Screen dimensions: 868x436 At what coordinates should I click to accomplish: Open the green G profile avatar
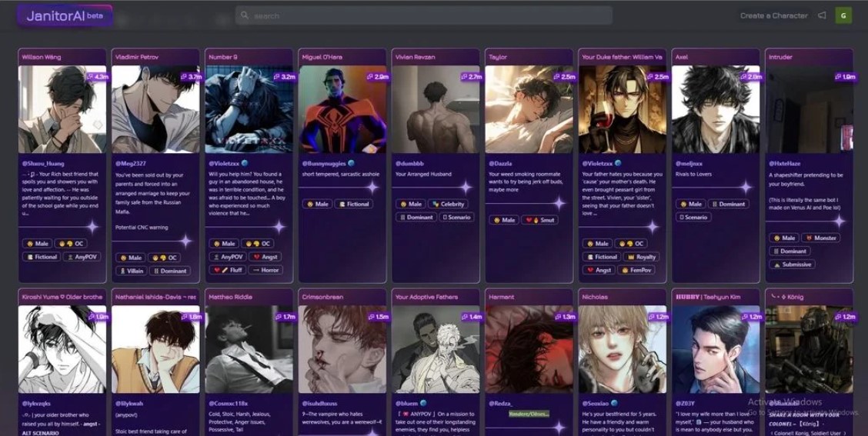coord(843,15)
